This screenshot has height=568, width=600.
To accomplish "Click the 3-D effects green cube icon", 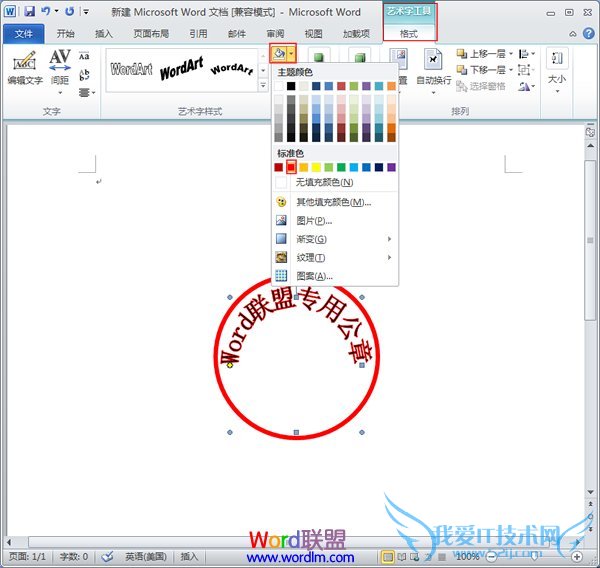I will pos(359,57).
